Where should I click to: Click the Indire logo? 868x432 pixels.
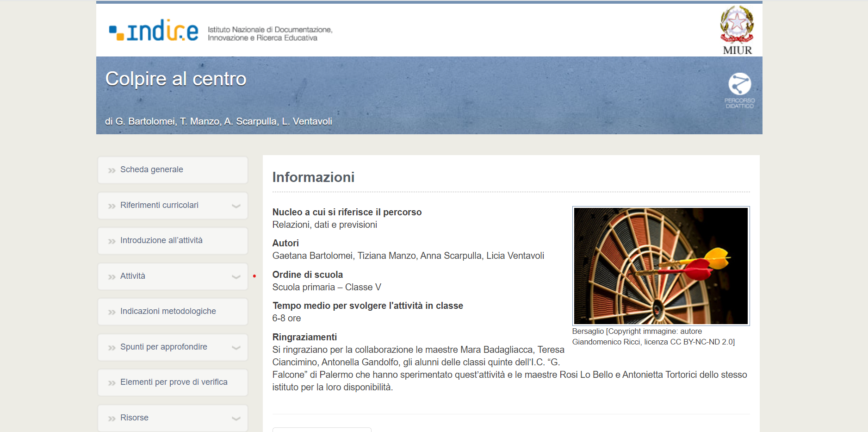[x=154, y=31]
